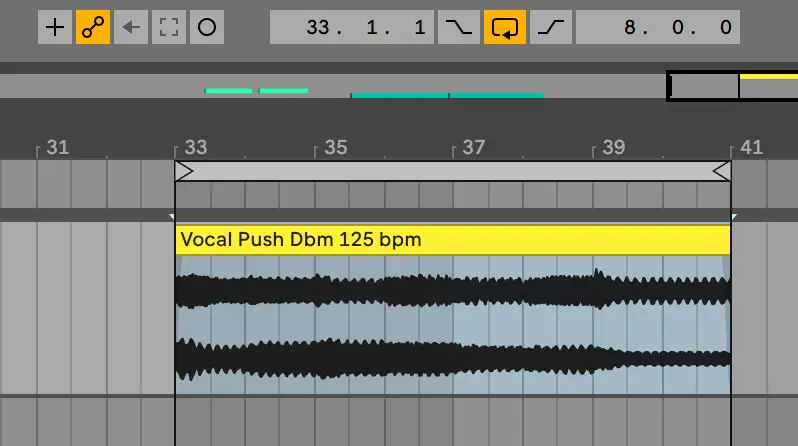This screenshot has height=446, width=798.
Task: Enable the Punch-In switch
Action: [458, 27]
